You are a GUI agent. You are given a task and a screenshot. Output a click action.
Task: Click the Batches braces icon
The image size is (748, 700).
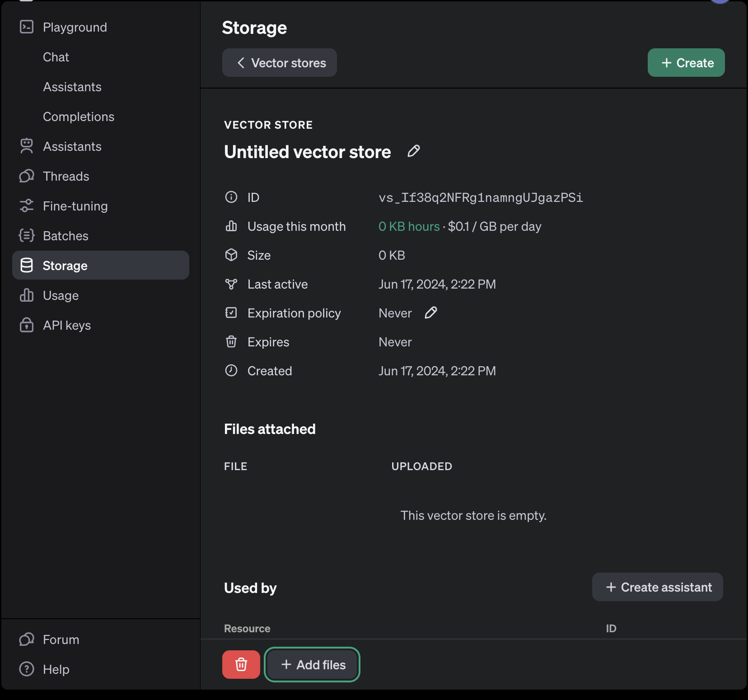[x=27, y=236]
